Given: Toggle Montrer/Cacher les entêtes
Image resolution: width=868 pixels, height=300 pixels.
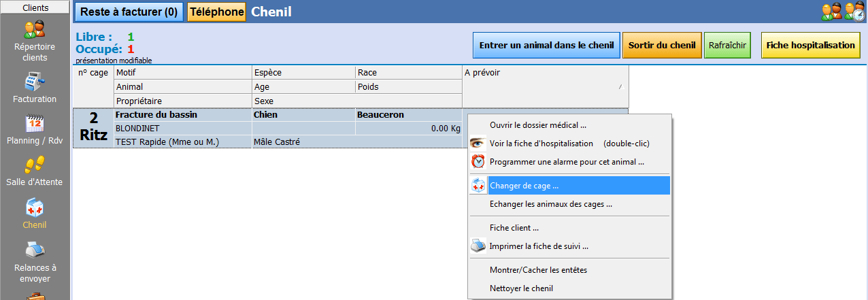Looking at the screenshot, I should point(538,270).
